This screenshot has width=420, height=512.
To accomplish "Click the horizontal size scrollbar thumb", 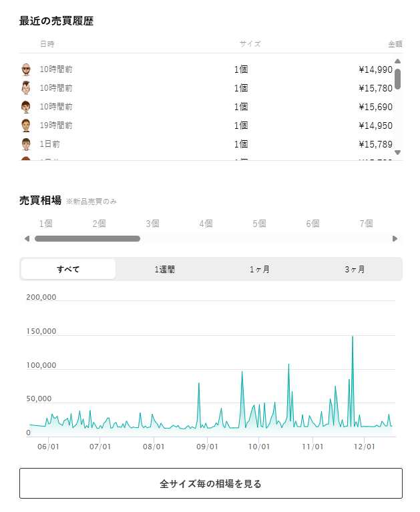I will [87, 239].
